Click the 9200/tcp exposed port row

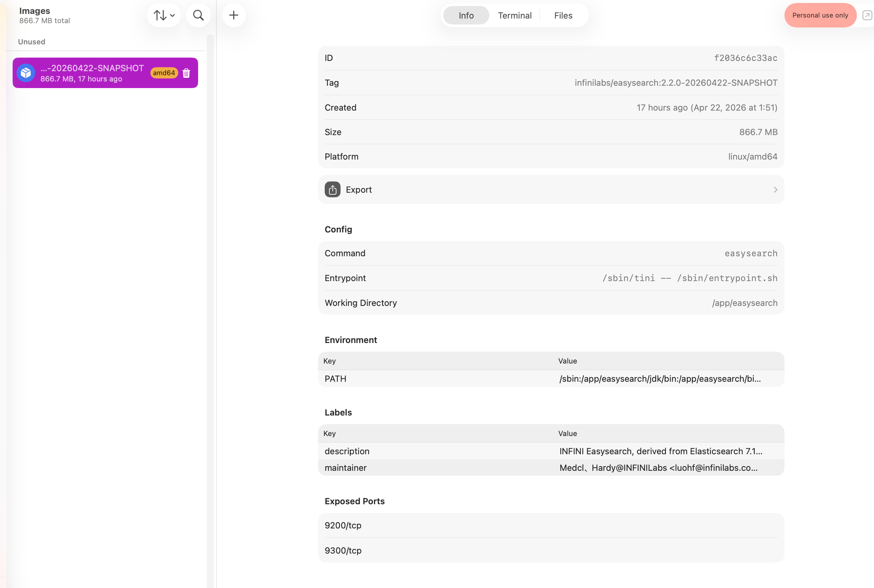click(551, 525)
